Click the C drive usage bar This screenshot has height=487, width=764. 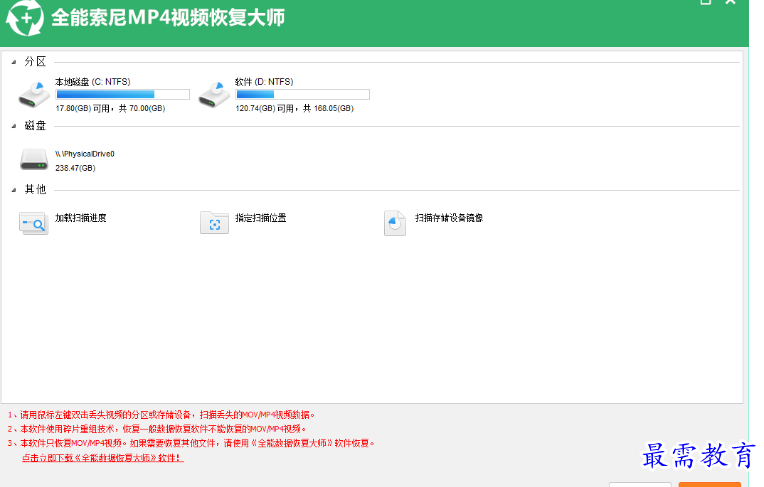point(123,94)
